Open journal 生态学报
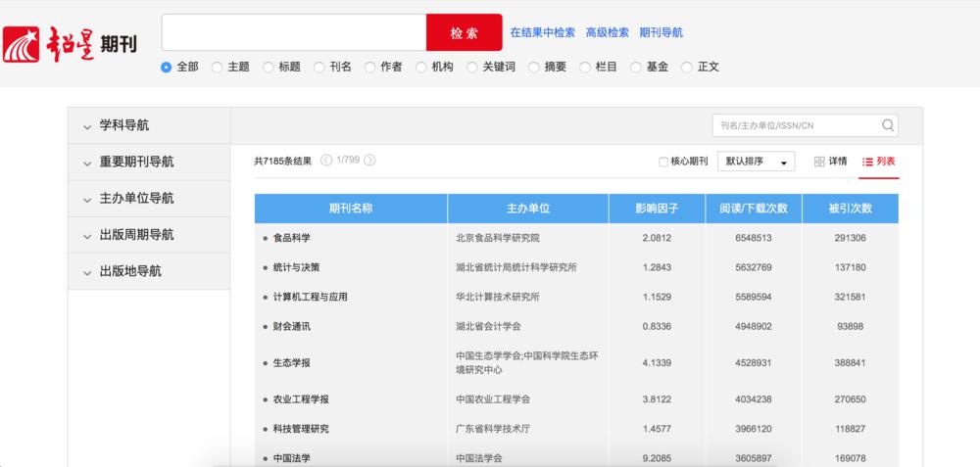 (x=291, y=363)
